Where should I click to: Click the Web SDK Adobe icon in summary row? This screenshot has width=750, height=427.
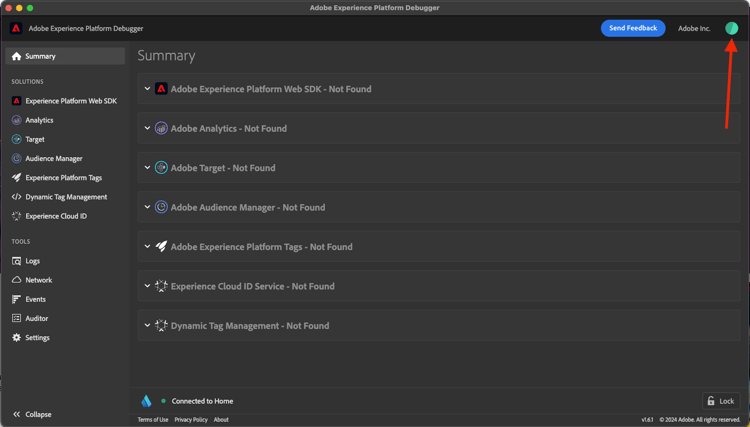point(161,89)
